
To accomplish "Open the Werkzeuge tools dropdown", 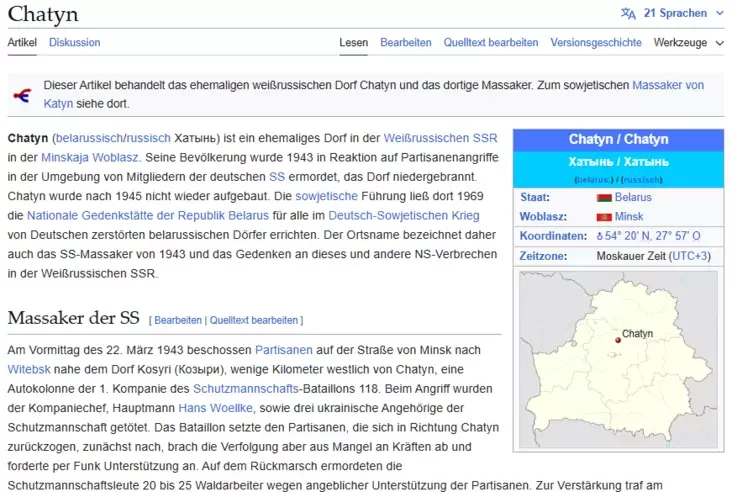I will pos(686,43).
